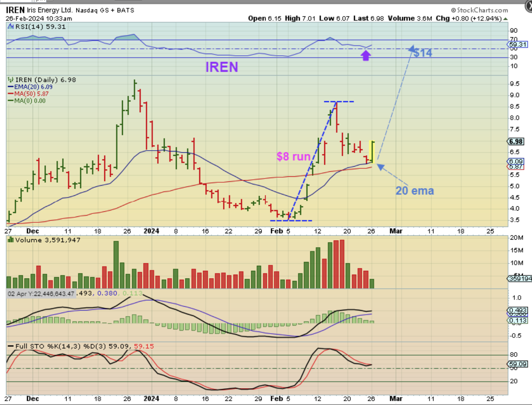Click the bold IREN ticker in the header
Screen dimensions: 532x405
tap(15, 10)
